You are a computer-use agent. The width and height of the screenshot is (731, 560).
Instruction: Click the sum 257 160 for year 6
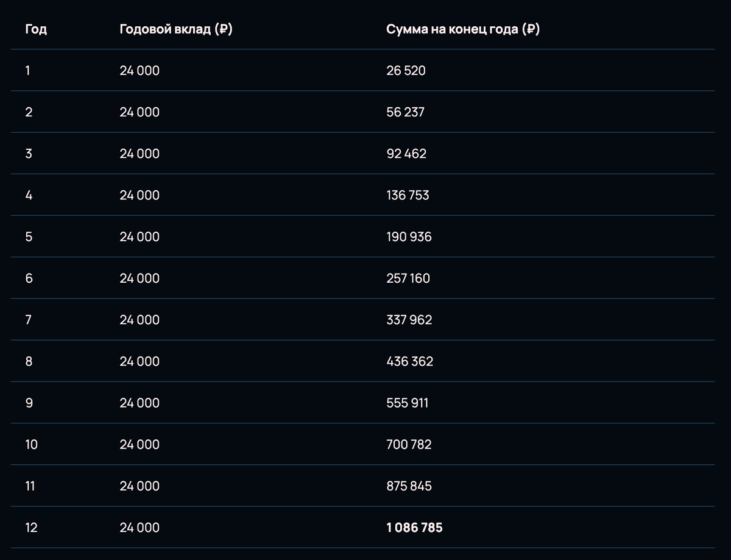pos(408,278)
